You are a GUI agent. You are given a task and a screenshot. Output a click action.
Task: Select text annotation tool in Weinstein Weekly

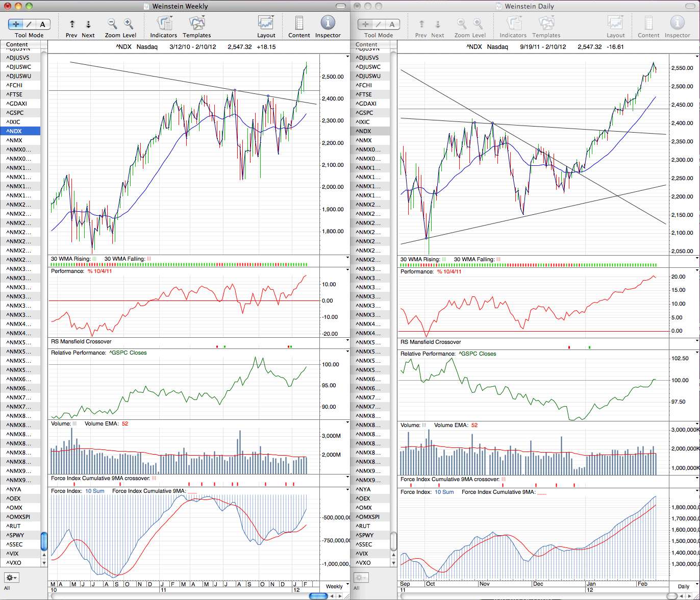43,24
